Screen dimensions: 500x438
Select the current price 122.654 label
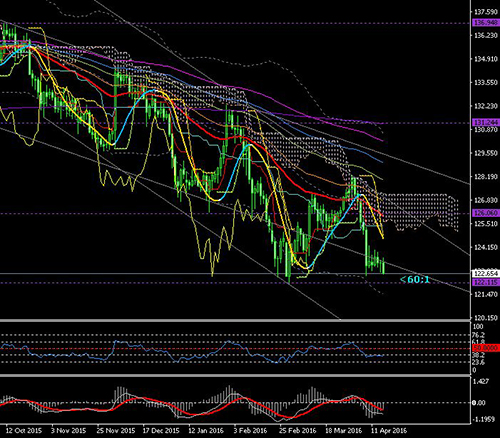[x=486, y=273]
